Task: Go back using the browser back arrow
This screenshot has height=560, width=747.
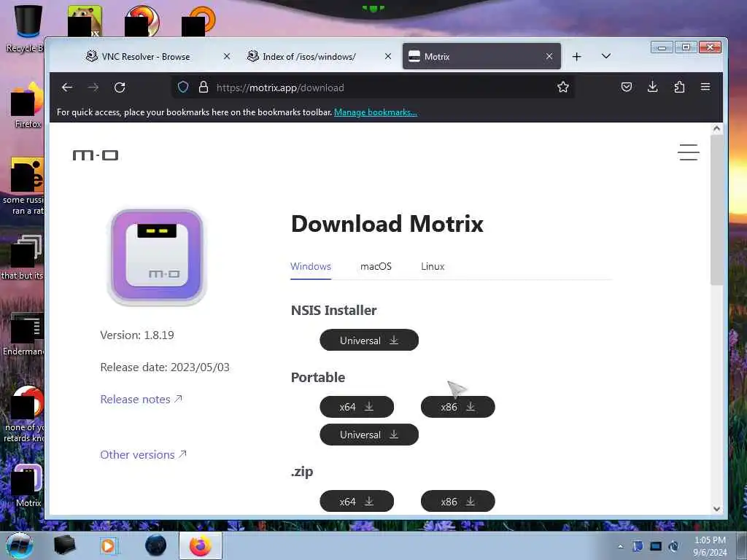Action: click(67, 87)
